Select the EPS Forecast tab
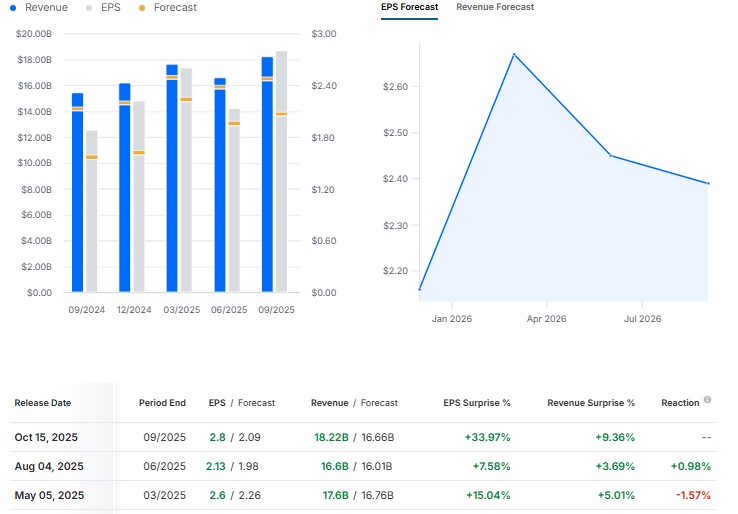This screenshot has height=514, width=738. [409, 7]
